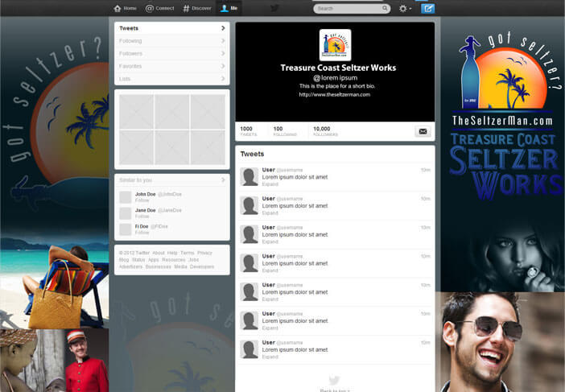The image size is (565, 392).
Task: Open the Followers list in sidebar
Action: point(172,53)
